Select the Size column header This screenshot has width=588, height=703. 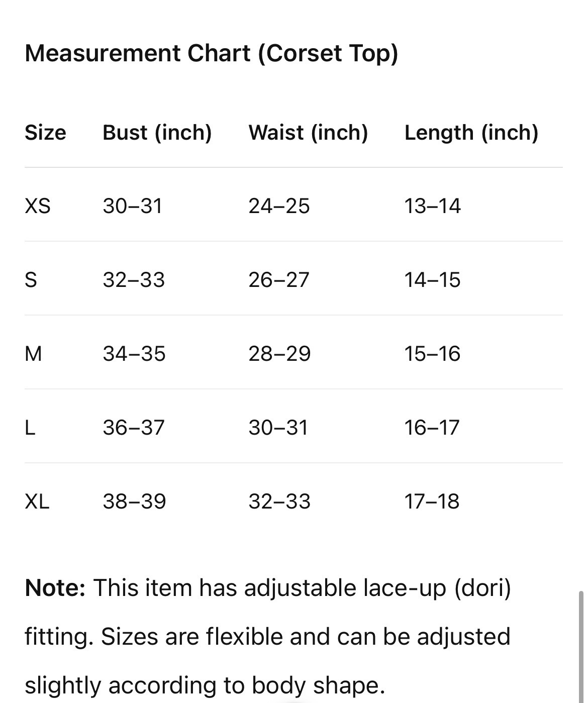(45, 133)
